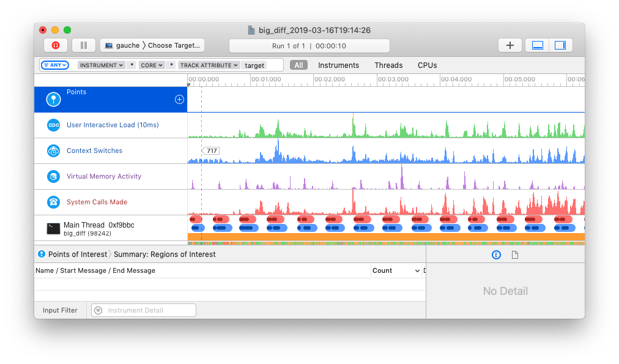619x364 pixels.
Task: Show the extended detail inspector (E) icon
Action: pos(496,254)
